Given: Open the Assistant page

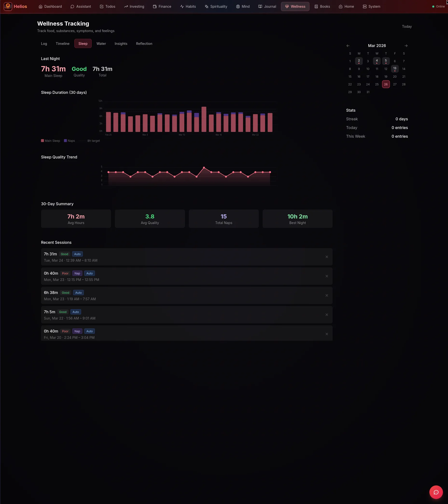Looking at the screenshot, I should tap(81, 7).
